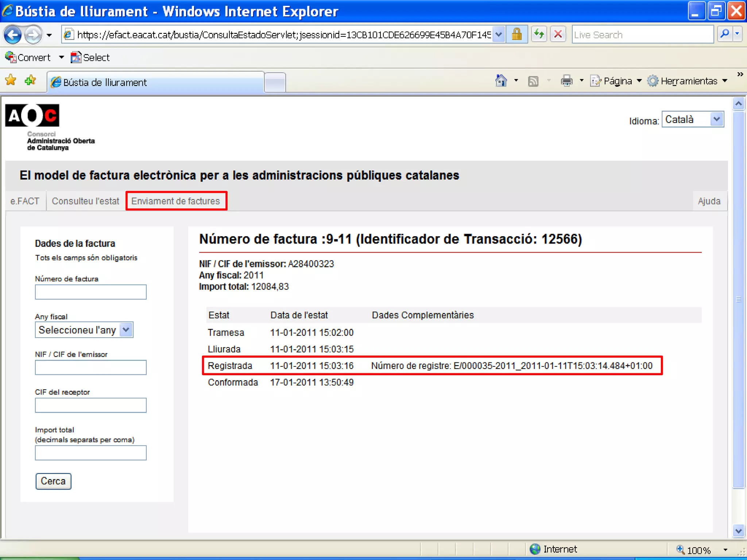Image resolution: width=747 pixels, height=560 pixels.
Task: Click the Favorites star icon
Action: (11, 80)
